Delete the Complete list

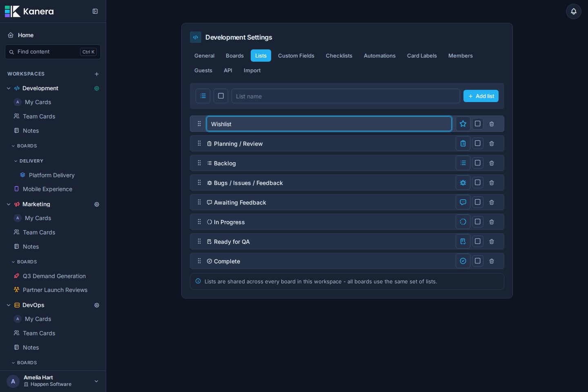click(x=492, y=261)
